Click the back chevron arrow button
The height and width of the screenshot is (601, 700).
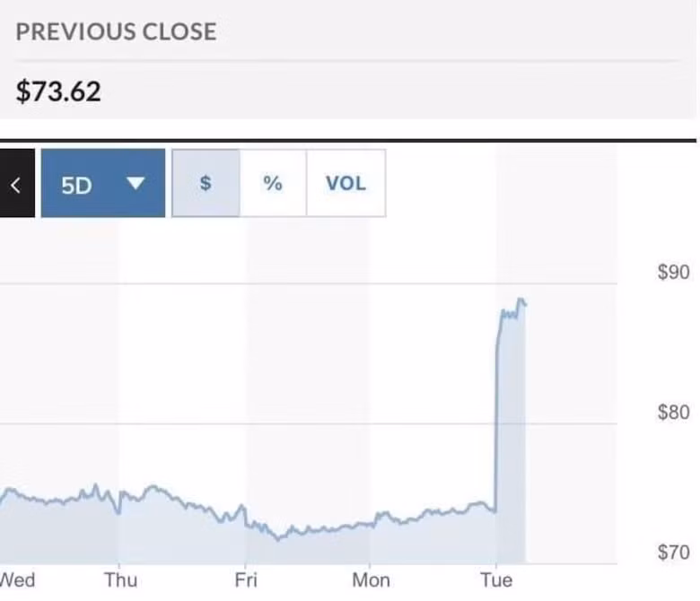click(x=15, y=184)
